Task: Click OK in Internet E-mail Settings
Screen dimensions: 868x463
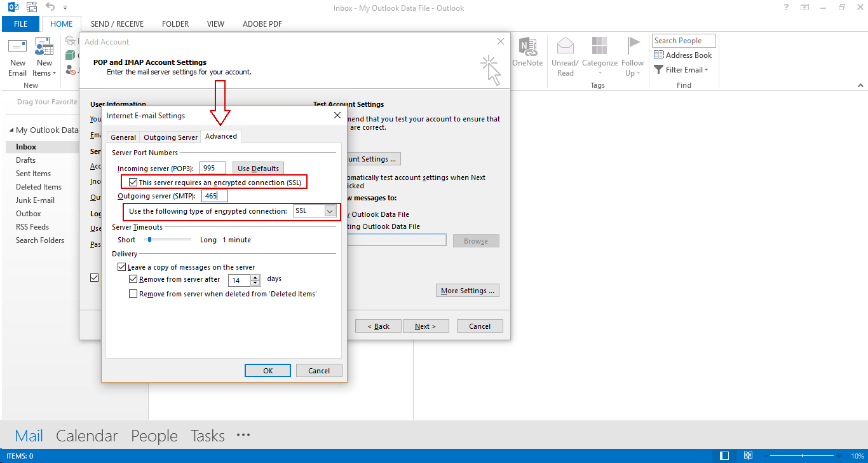Action: (268, 371)
